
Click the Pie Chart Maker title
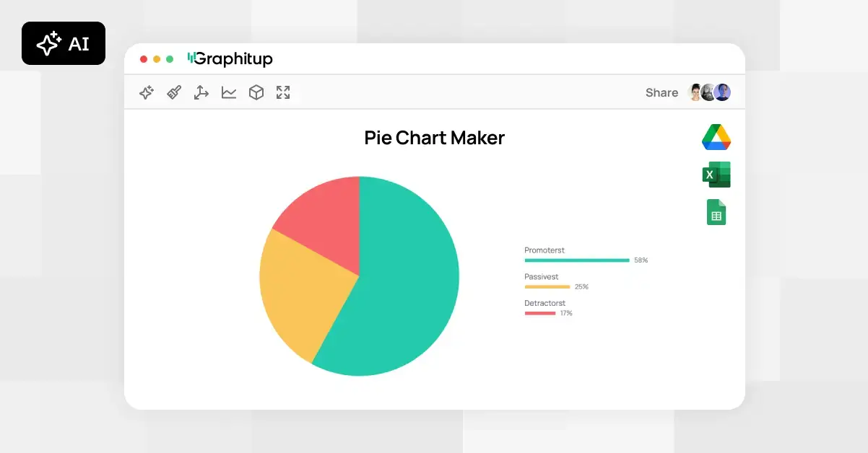(434, 138)
